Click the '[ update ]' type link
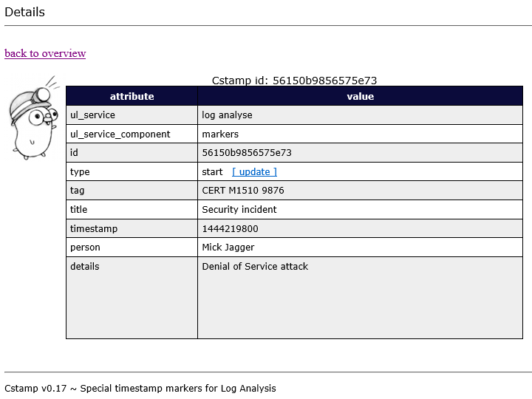 [x=254, y=171]
